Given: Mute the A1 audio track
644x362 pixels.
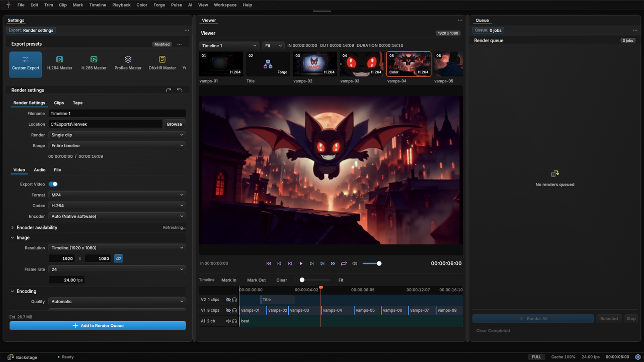Looking at the screenshot, I should click(x=228, y=321).
